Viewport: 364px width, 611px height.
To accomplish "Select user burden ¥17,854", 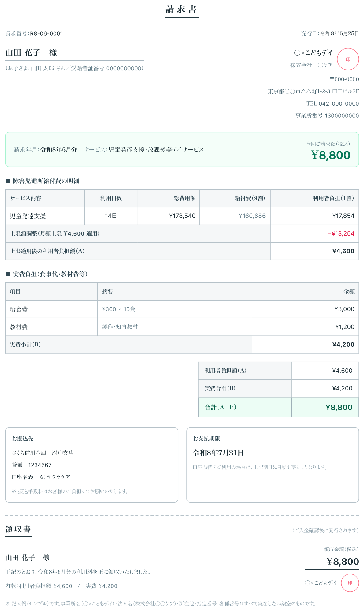I will point(343,216).
